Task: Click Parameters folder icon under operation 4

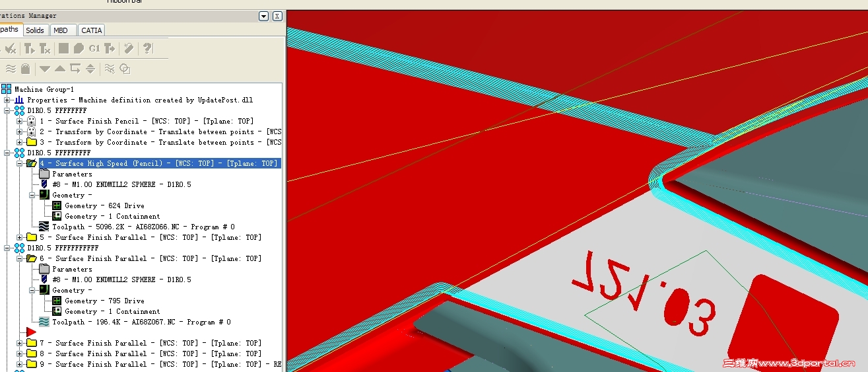Action: (44, 174)
